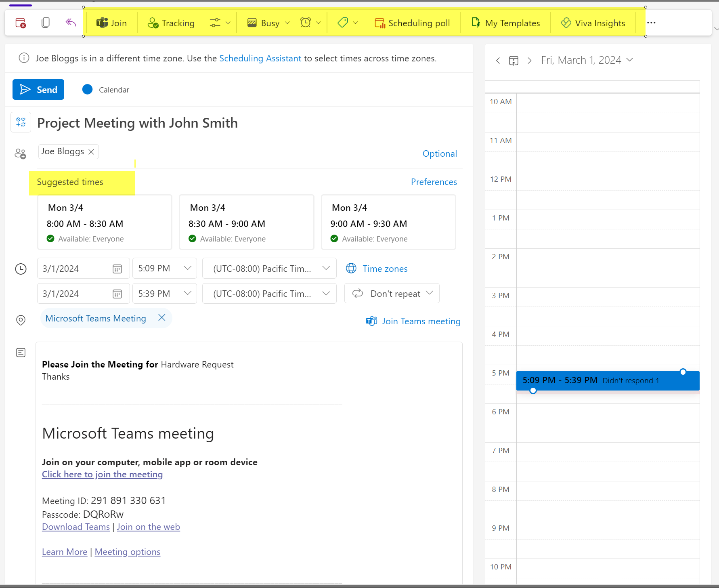Click Join in the toolbar
The width and height of the screenshot is (719, 588).
(111, 23)
